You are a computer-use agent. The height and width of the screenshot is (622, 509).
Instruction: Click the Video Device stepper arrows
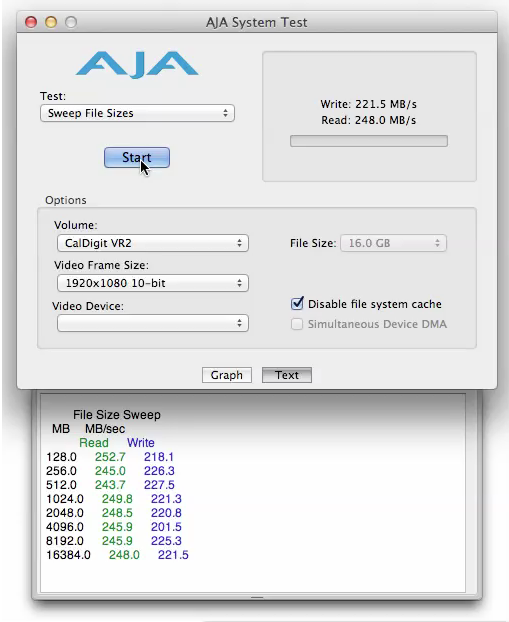(239, 323)
